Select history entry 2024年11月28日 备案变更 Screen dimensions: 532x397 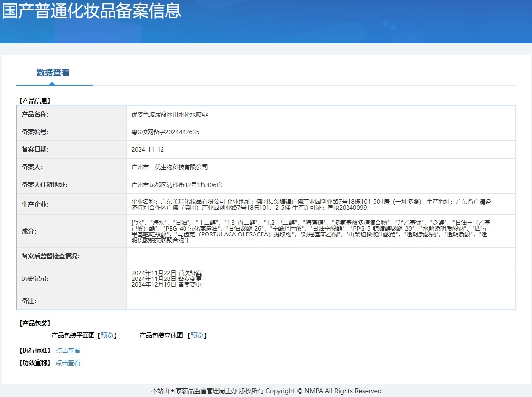point(166,279)
